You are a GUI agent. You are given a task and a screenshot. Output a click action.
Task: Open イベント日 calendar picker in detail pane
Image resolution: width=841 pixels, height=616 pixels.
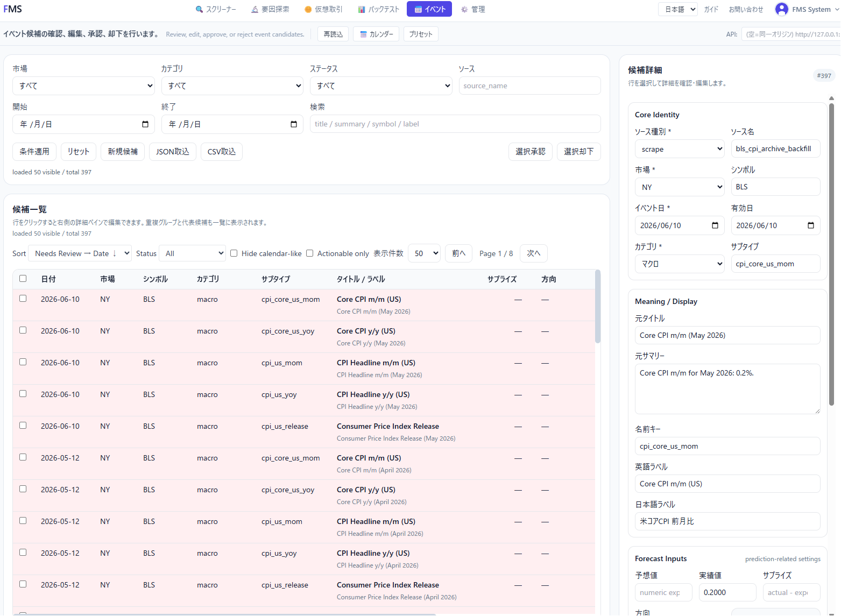[x=715, y=225]
